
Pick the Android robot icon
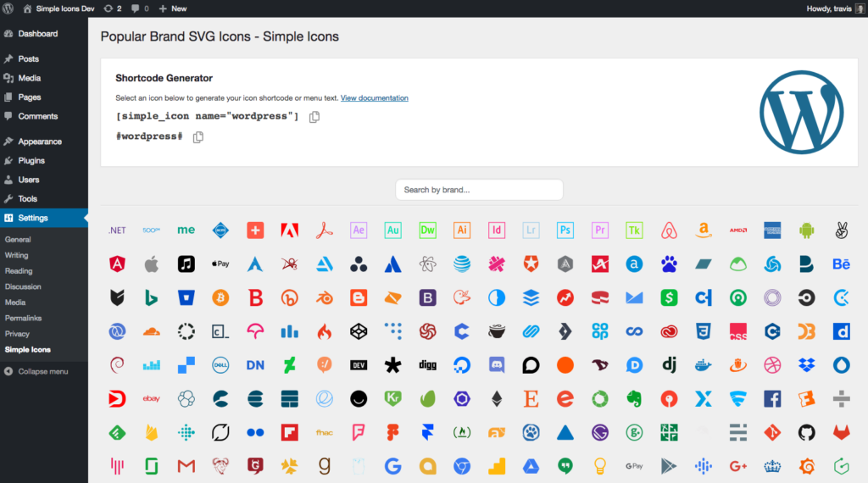[x=807, y=230]
